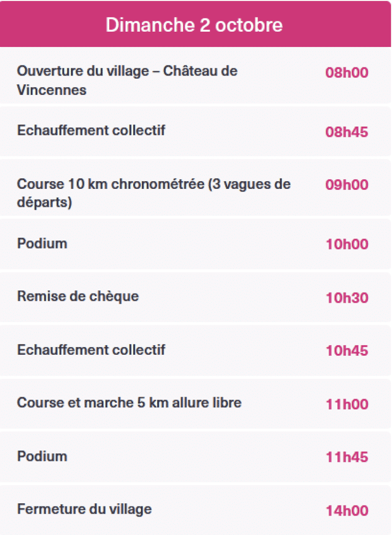Viewport: 392px width, 535px height.
Task: Click the Dimanche 2 octobre header
Action: [x=195, y=24]
